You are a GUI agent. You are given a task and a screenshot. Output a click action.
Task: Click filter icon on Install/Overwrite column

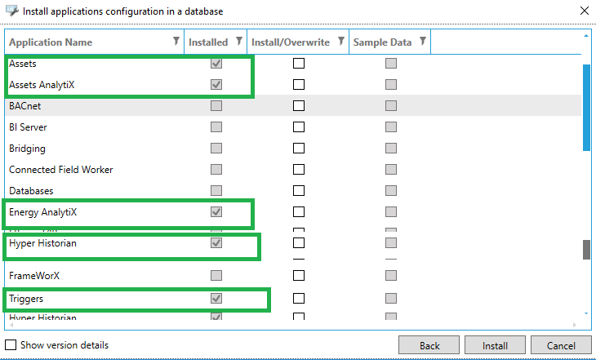coord(338,42)
